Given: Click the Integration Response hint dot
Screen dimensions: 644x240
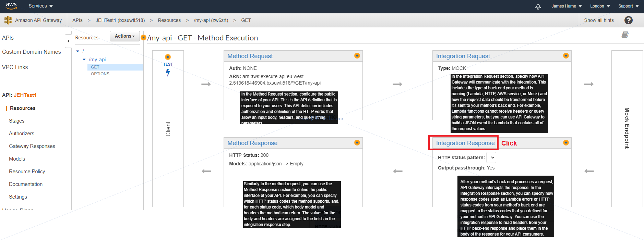Looking at the screenshot, I should coord(566,142).
